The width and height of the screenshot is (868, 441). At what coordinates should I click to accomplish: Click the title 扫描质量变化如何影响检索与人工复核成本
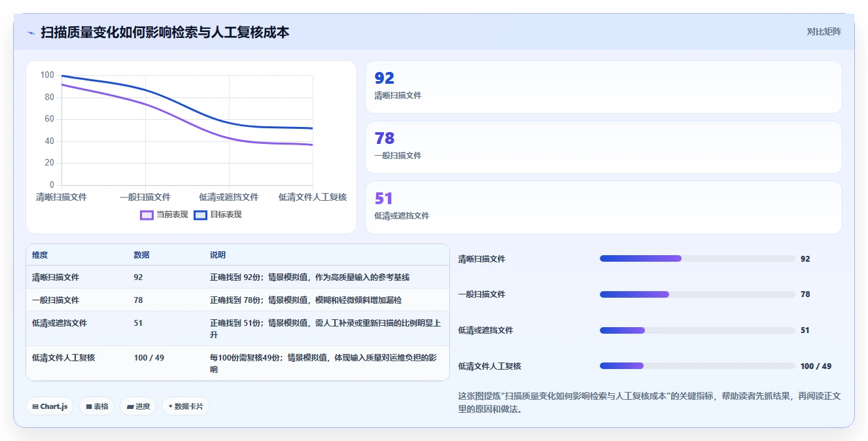(165, 32)
